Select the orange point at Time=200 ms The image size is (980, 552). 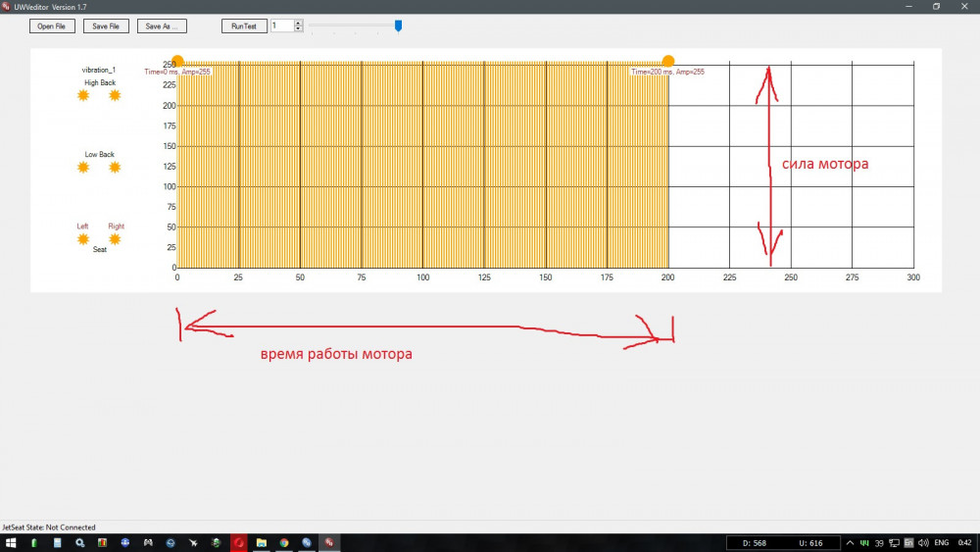click(668, 61)
